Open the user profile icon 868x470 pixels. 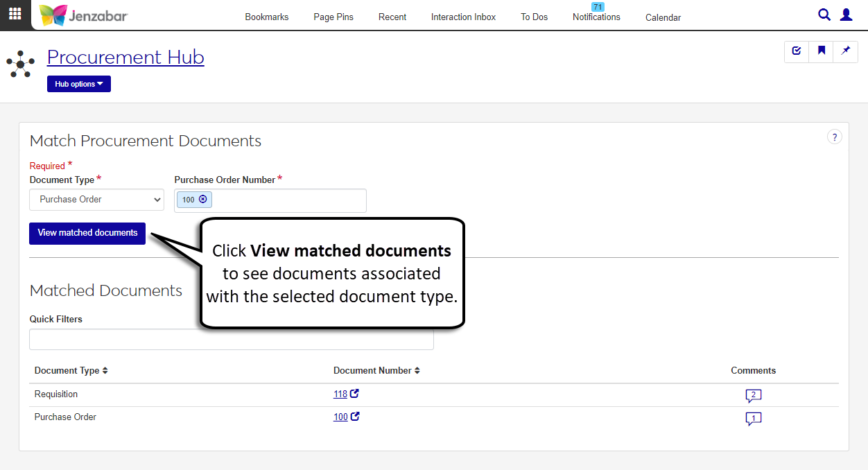[846, 15]
